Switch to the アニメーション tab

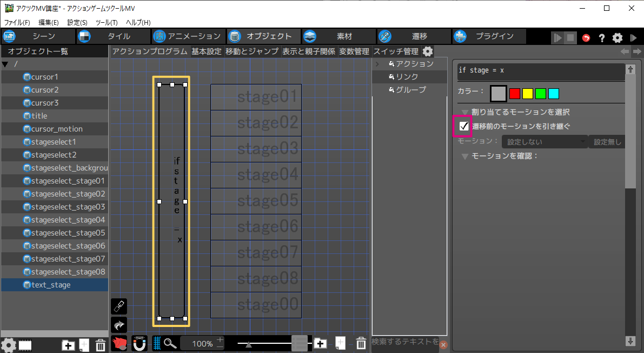point(188,36)
